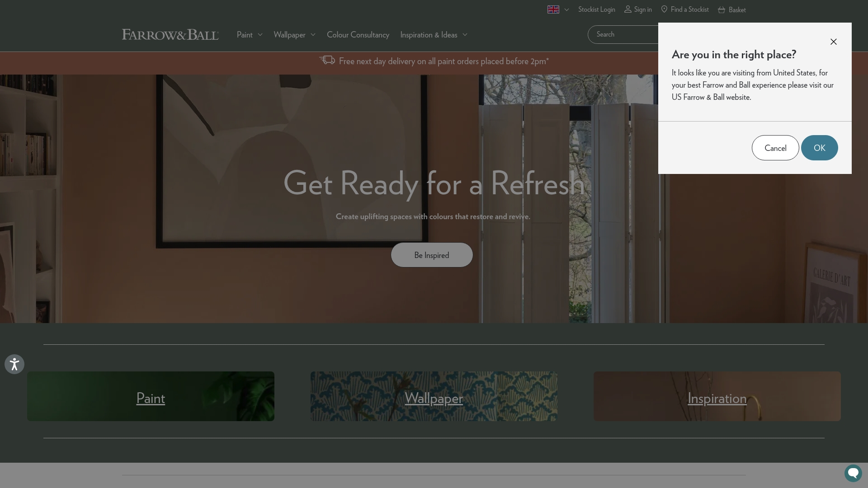This screenshot has width=868, height=488.
Task: Open the Basket icon
Action: click(x=722, y=9)
